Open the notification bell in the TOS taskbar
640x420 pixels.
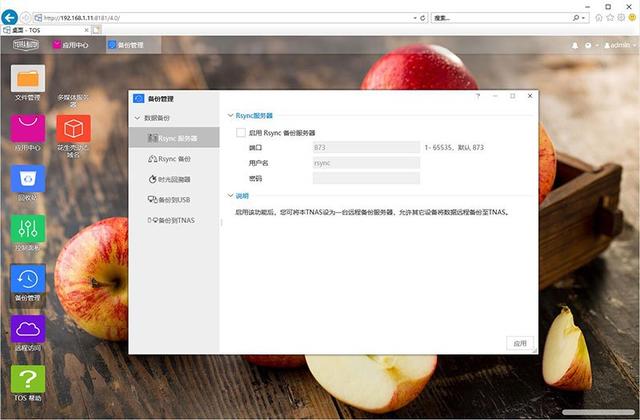pos(575,45)
